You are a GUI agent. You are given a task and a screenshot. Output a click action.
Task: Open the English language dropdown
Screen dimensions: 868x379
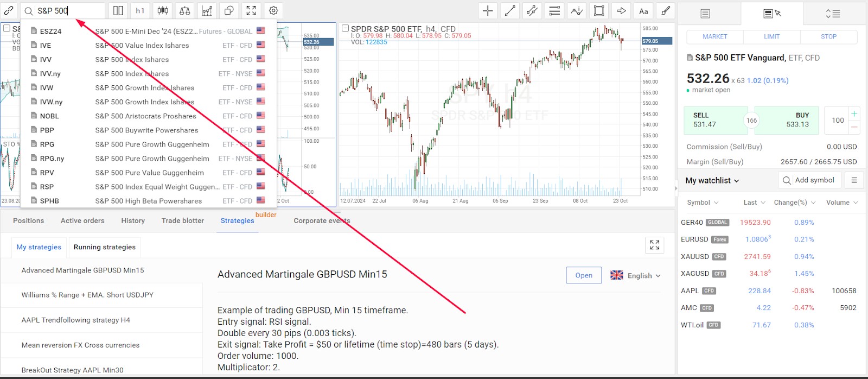point(635,275)
